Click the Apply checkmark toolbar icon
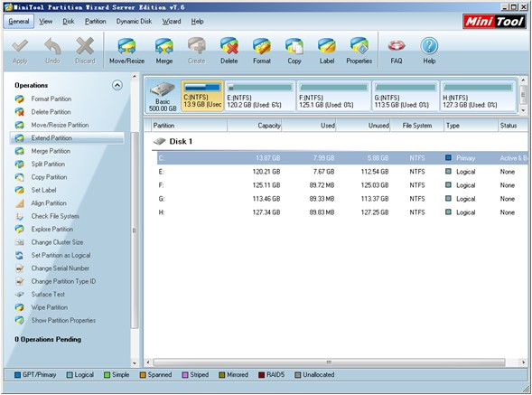 click(20, 46)
